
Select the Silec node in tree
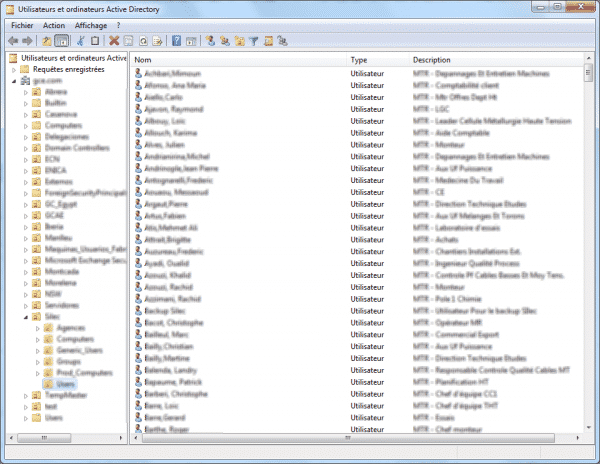(52, 316)
